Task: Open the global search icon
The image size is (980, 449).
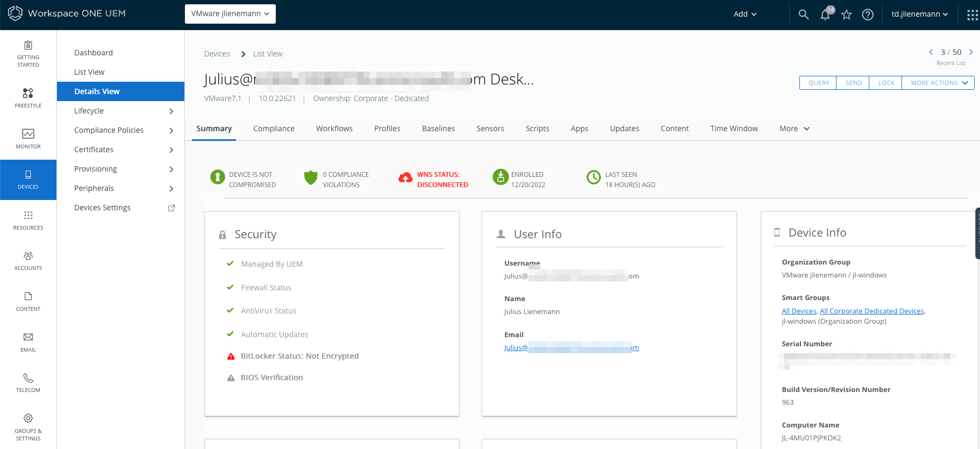Action: [803, 15]
